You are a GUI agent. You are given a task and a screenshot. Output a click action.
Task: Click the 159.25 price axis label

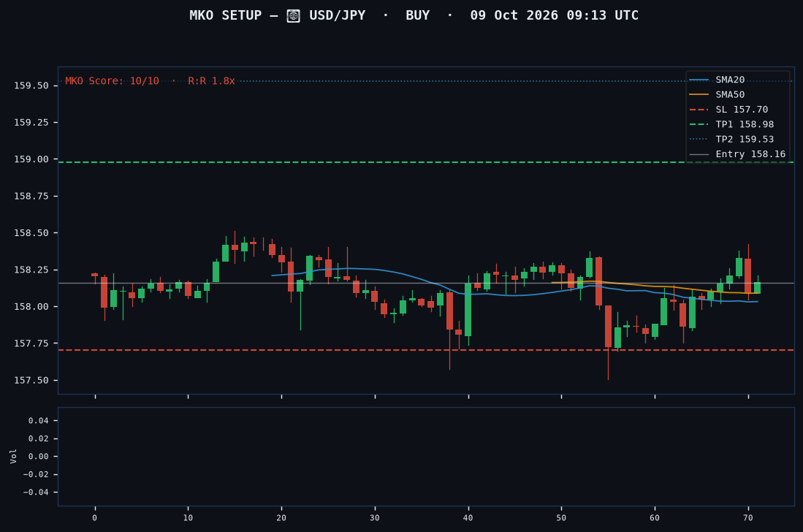point(31,122)
